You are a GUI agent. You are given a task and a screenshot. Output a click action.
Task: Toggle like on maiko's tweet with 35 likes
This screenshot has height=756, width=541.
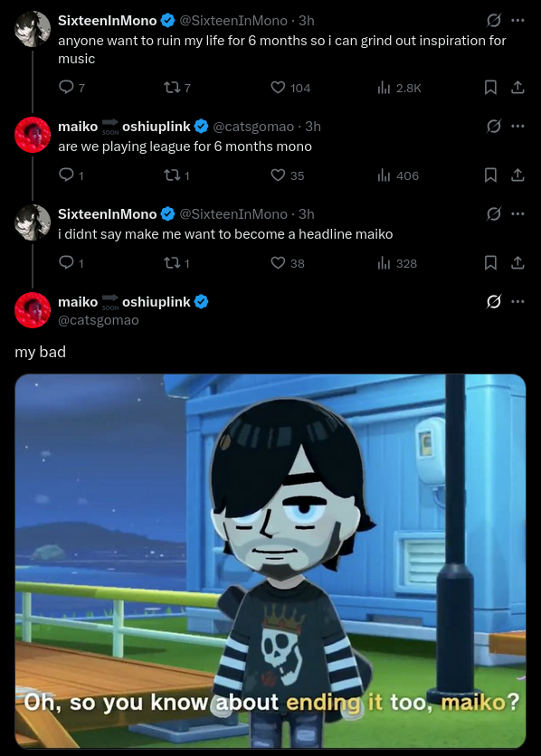278,175
